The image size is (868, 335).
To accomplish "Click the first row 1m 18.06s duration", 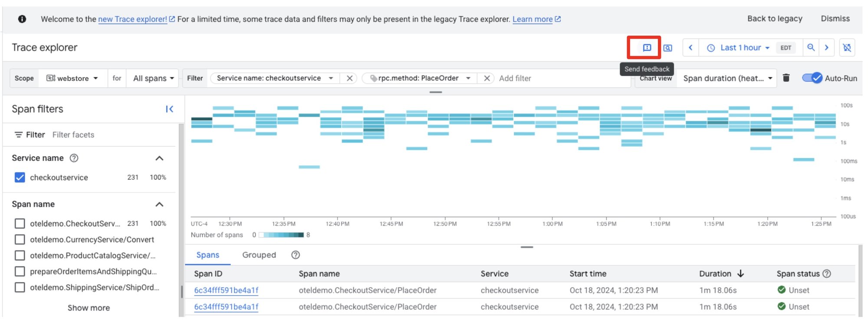I will tap(718, 290).
